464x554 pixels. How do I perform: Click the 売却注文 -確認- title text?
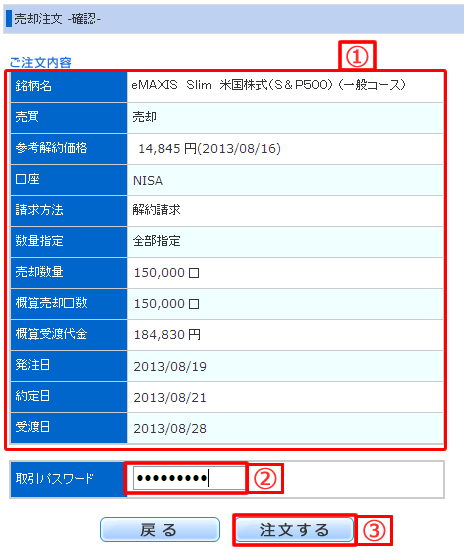(58, 19)
